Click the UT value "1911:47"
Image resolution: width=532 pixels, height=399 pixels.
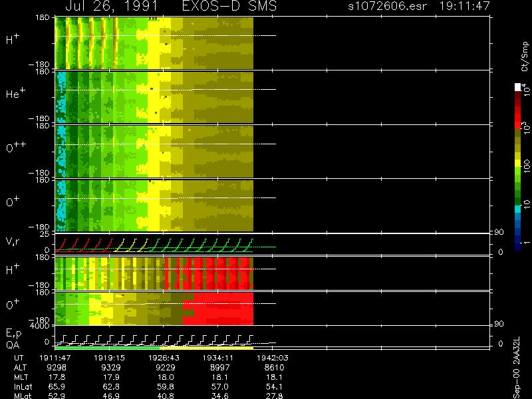[x=55, y=358]
